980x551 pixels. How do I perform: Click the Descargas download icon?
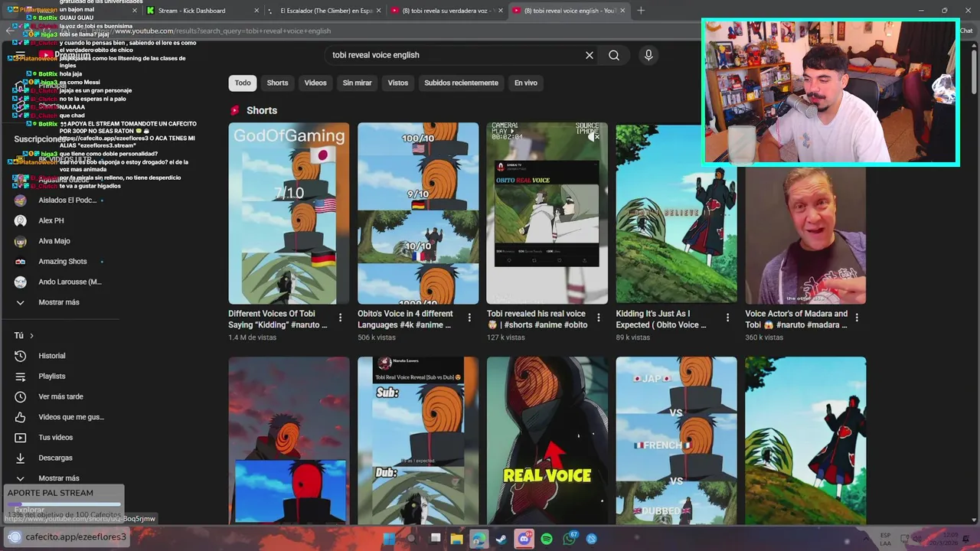tap(21, 458)
